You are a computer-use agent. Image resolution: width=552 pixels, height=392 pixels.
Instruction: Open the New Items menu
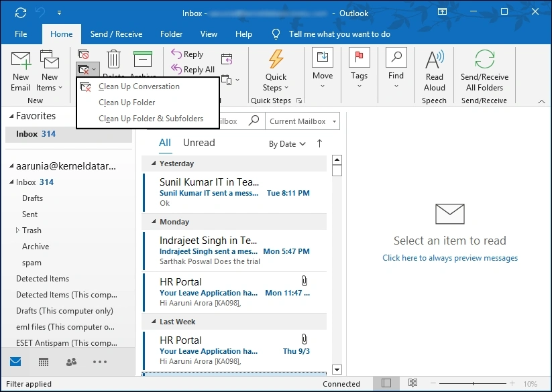coord(49,72)
